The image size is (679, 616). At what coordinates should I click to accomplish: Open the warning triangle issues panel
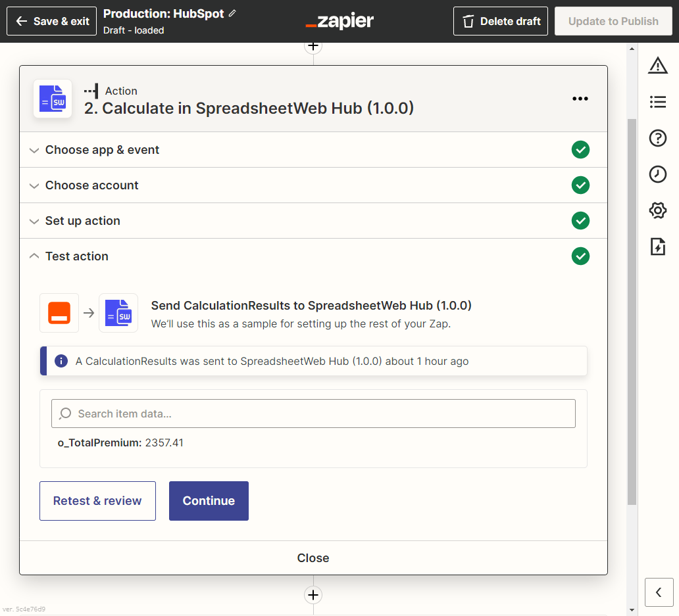(x=657, y=65)
